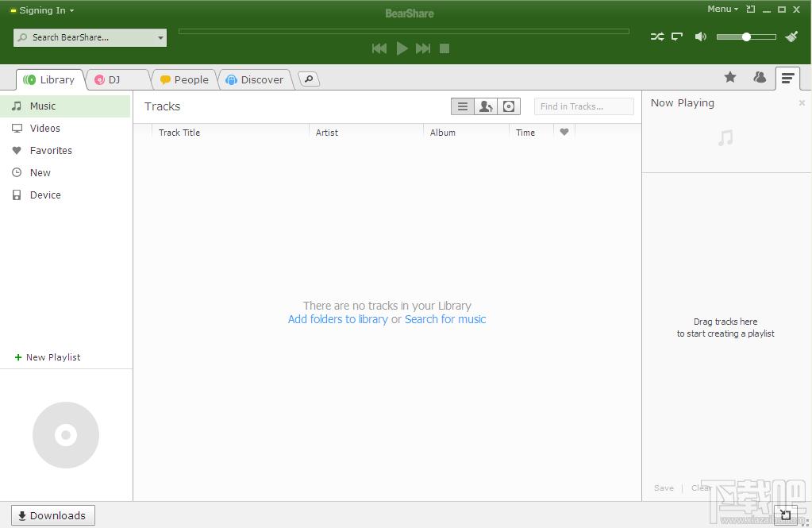Image resolution: width=812 pixels, height=528 pixels.
Task: Click the Now Playing music note placeholder
Action: tap(725, 138)
